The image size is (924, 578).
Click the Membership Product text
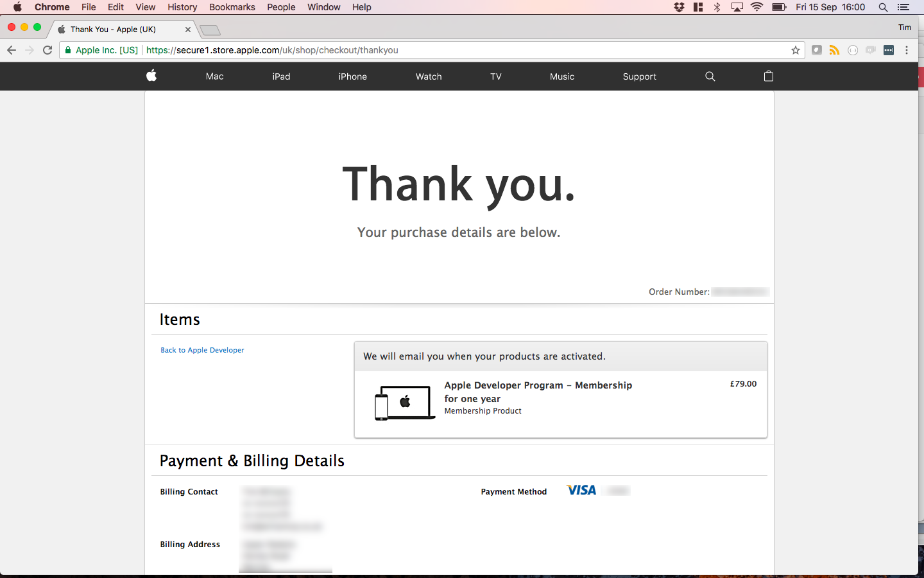click(483, 411)
